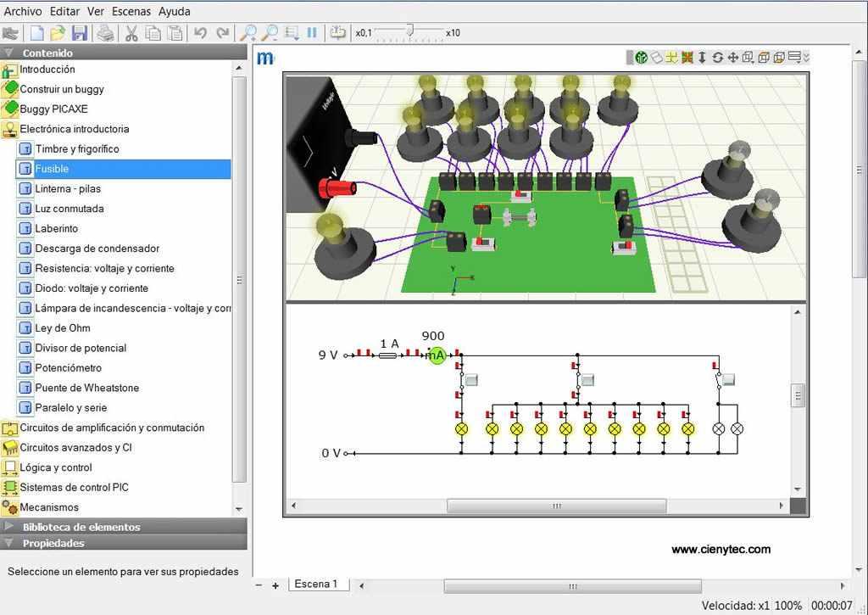Click the plus button to add scene
This screenshot has height=615, width=868.
pos(275,585)
